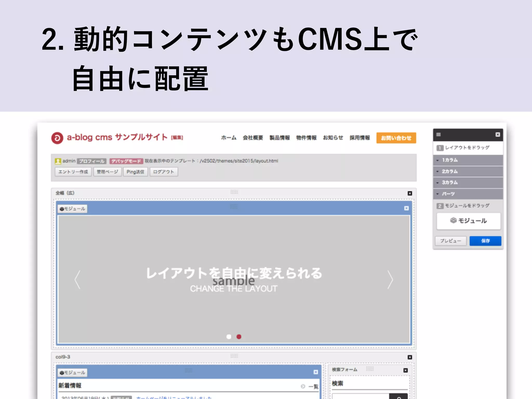The width and height of the screenshot is (532, 399).
Task: Select the first white slide indicator dot
Action: [x=229, y=337]
